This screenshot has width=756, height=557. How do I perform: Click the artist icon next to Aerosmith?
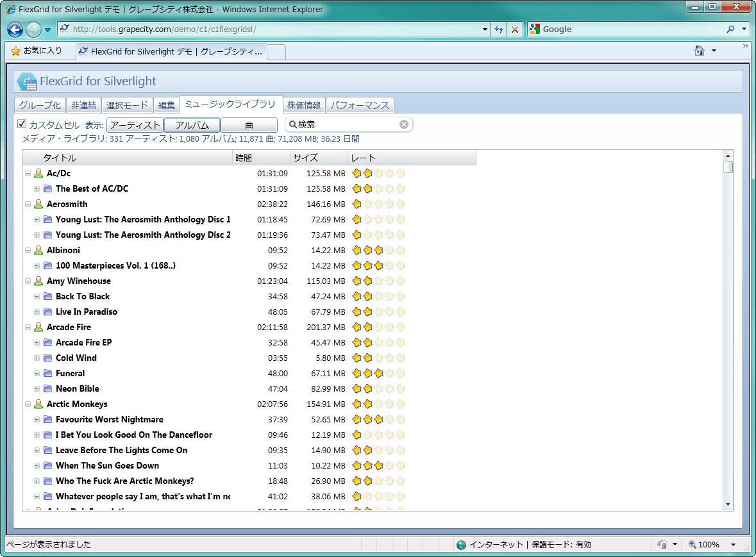[38, 204]
